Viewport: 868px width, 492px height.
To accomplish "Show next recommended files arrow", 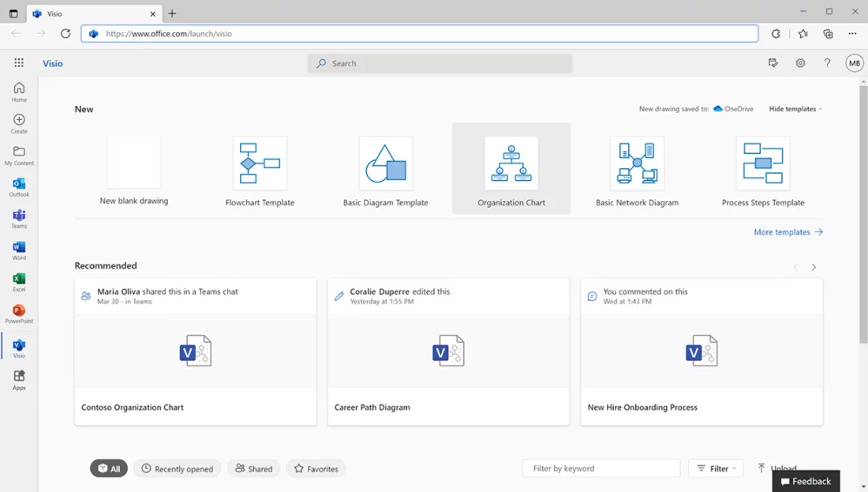I will click(814, 267).
